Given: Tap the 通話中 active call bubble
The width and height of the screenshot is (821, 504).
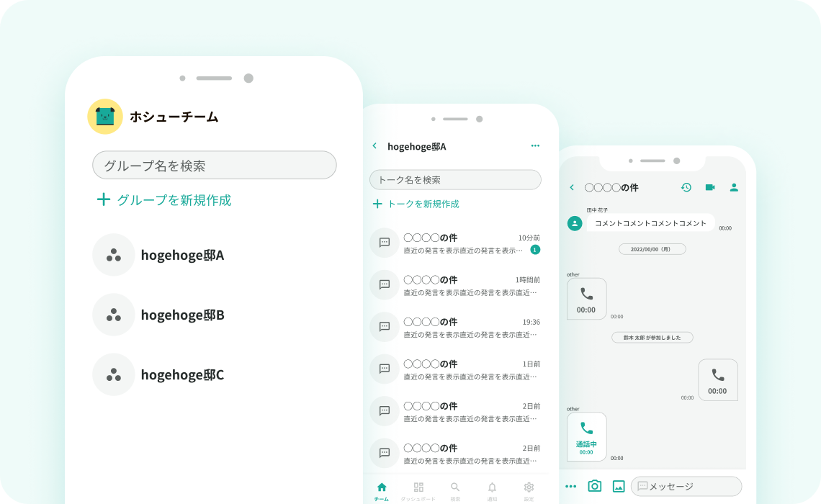Looking at the screenshot, I should tap(586, 436).
